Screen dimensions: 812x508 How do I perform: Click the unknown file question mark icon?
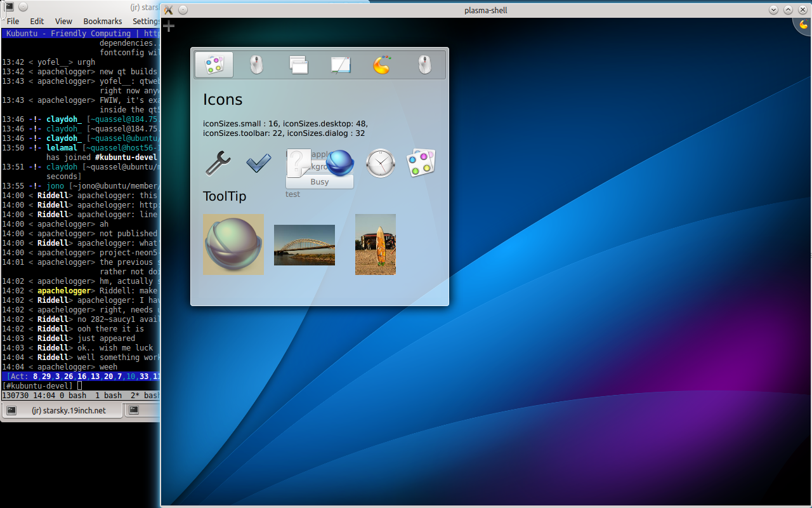tap(298, 163)
